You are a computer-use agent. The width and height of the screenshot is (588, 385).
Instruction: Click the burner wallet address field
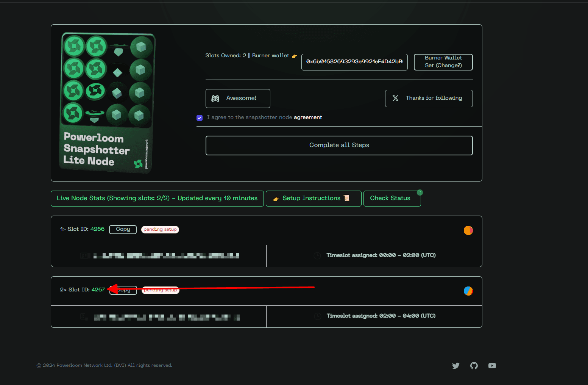354,62
